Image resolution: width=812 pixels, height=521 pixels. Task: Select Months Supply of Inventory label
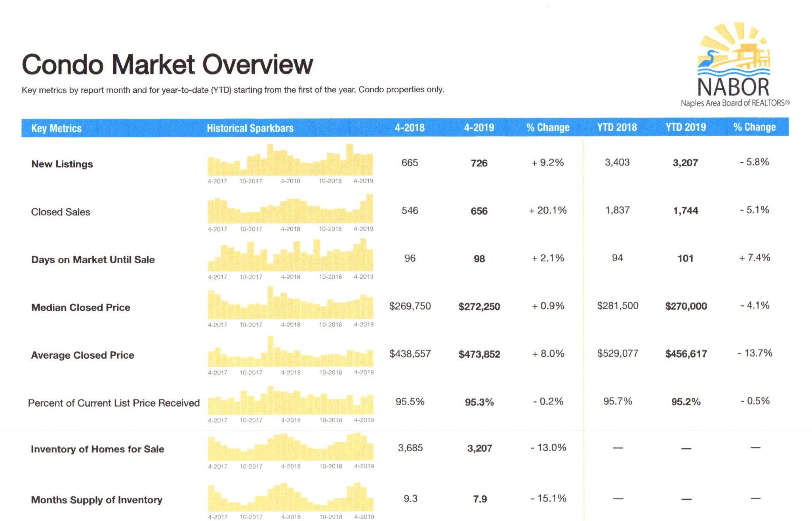pos(97,500)
